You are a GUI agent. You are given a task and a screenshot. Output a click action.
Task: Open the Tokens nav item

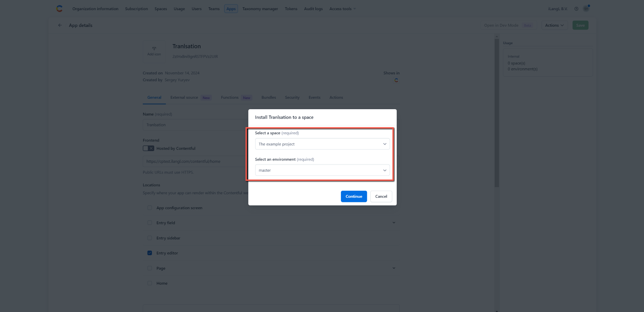click(291, 9)
